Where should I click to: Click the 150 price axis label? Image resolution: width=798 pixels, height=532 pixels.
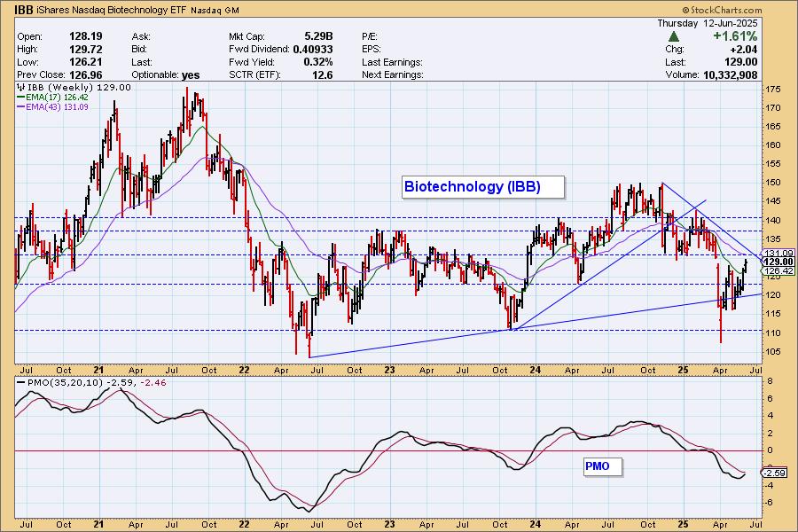[x=773, y=183]
